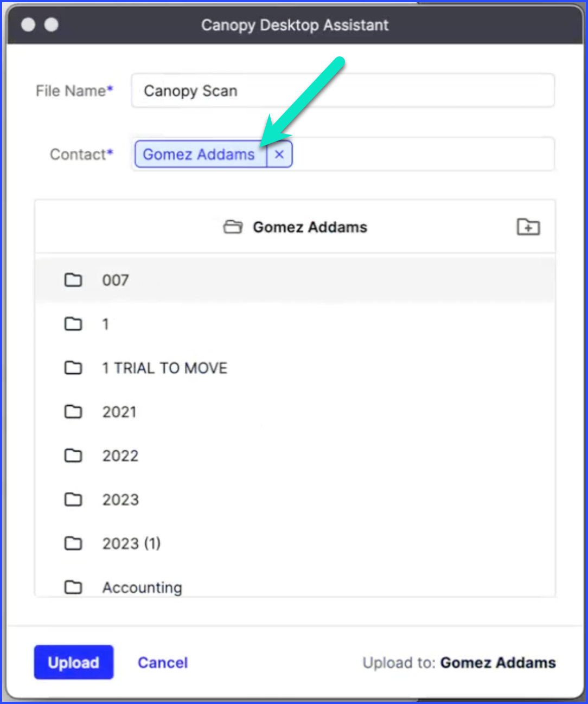The width and height of the screenshot is (588, 704).
Task: Open the 007 folder
Action: [x=115, y=280]
